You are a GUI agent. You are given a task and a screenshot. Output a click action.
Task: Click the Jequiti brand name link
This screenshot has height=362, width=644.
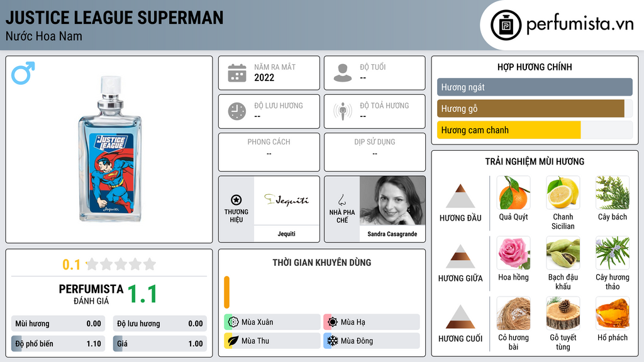[286, 234]
